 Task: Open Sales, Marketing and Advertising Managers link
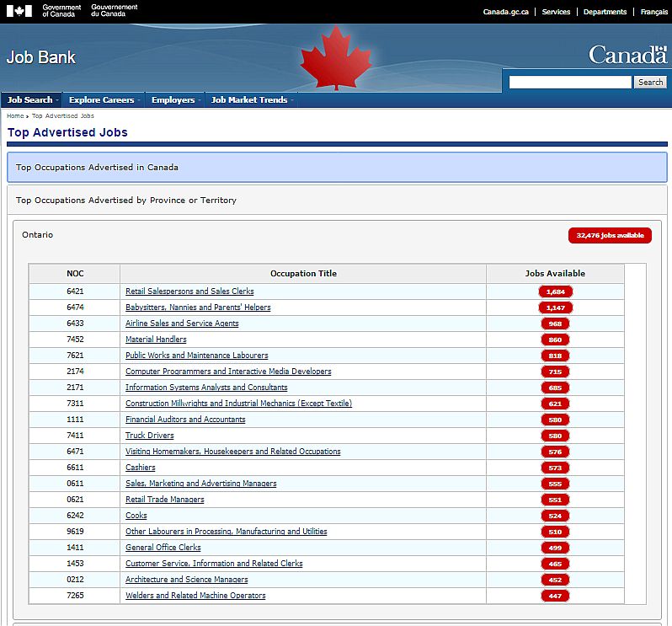point(201,484)
